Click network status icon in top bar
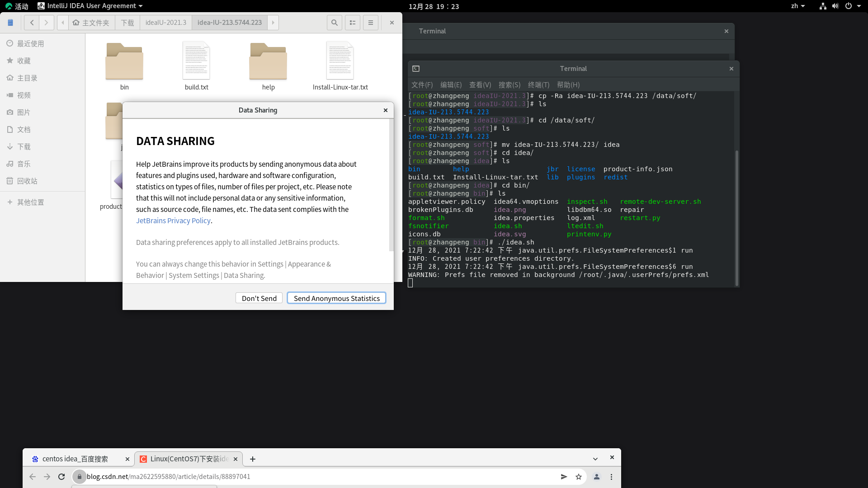Image resolution: width=868 pixels, height=488 pixels. [x=823, y=6]
